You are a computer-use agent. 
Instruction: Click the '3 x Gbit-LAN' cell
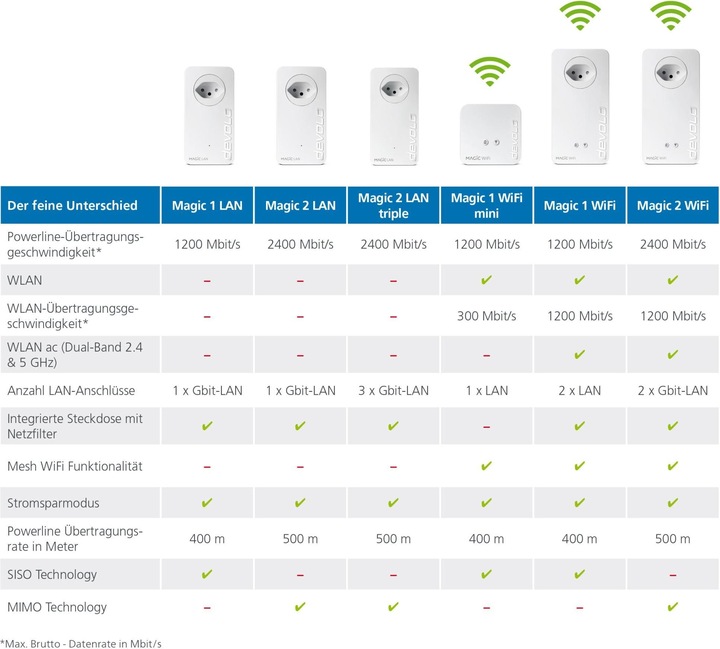(x=394, y=390)
